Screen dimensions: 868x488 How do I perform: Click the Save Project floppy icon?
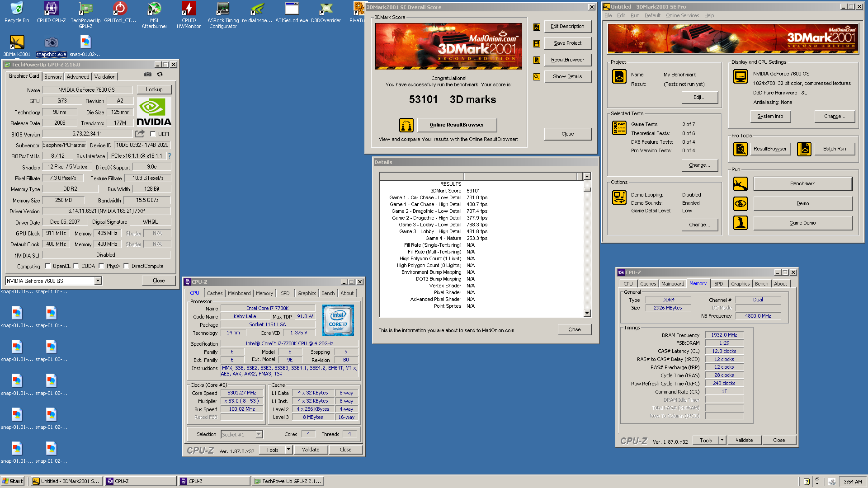pos(537,43)
